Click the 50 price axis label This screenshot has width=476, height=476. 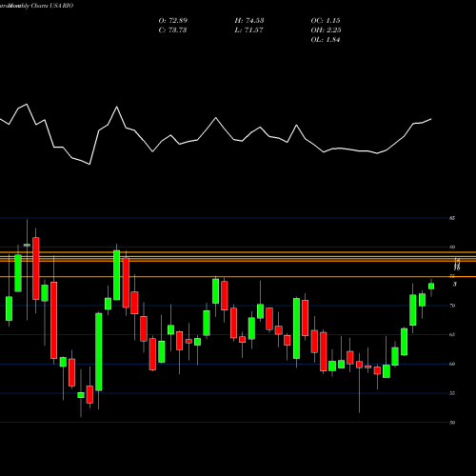click(x=452, y=423)
